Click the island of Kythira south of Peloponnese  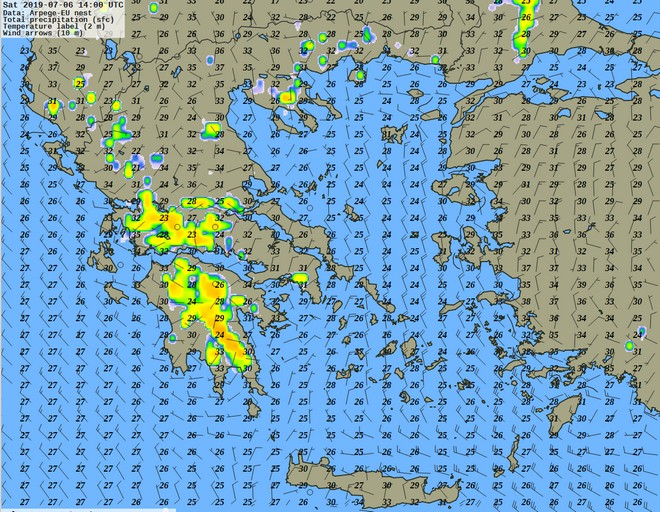254,407
